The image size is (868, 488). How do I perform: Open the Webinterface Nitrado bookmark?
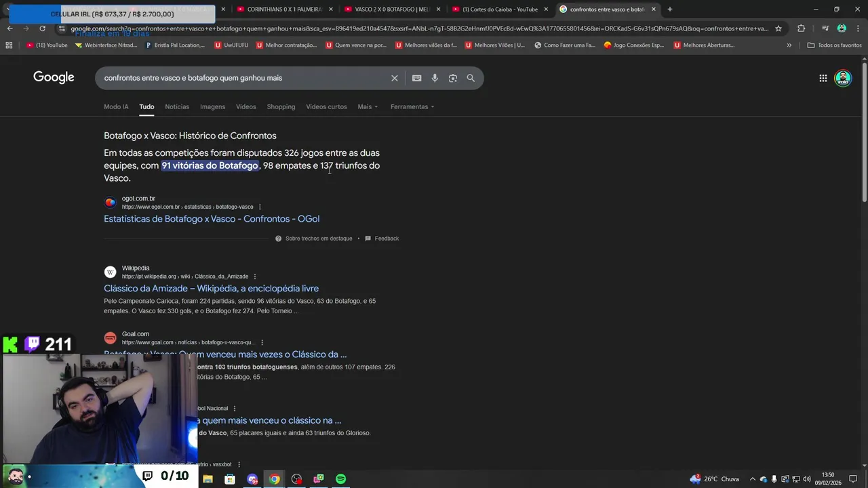106,45
